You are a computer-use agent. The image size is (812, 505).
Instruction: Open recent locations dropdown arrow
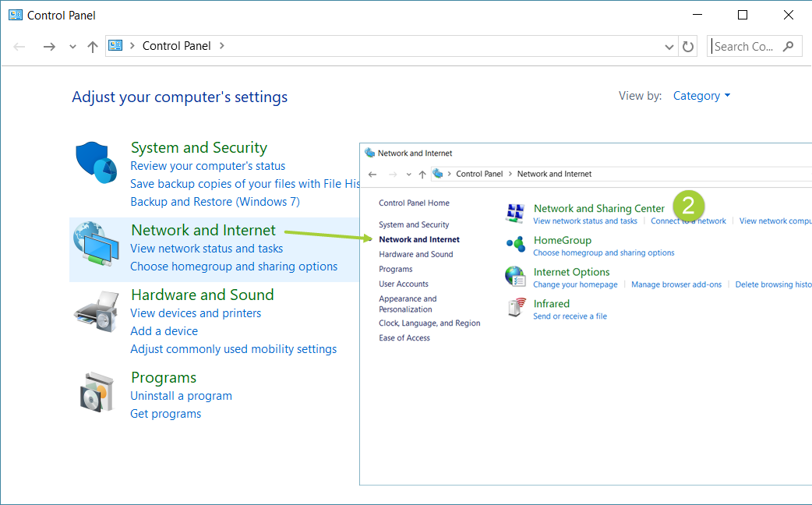coord(73,47)
